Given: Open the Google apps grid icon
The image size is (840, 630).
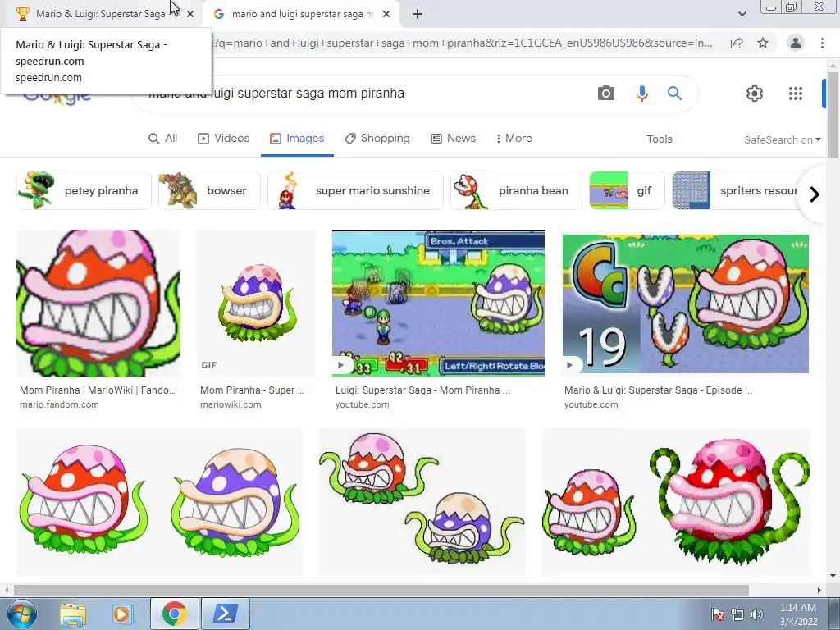Looking at the screenshot, I should click(x=796, y=94).
